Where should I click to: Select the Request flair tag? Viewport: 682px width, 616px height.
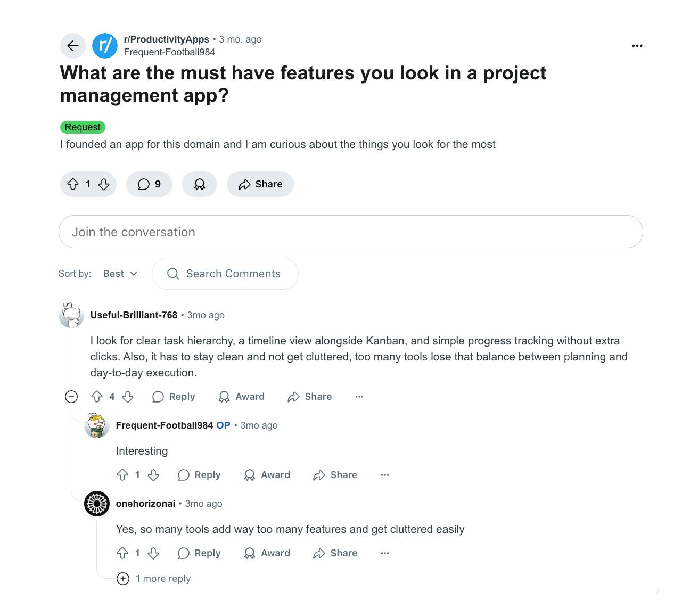click(83, 127)
